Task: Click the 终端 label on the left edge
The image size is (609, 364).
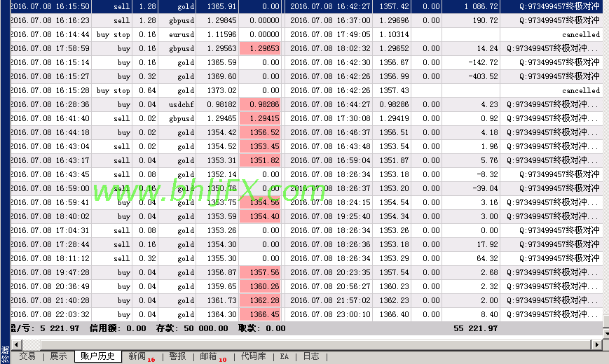Action: (5, 355)
